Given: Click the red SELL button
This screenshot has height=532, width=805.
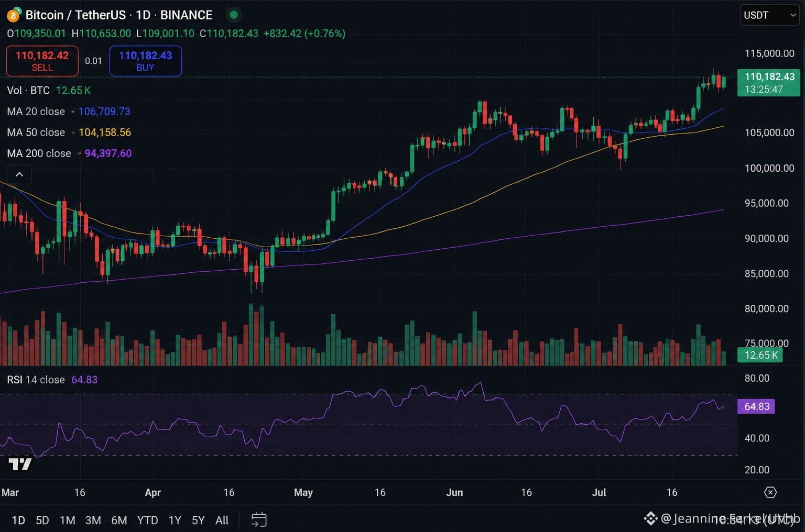Looking at the screenshot, I should pos(42,61).
